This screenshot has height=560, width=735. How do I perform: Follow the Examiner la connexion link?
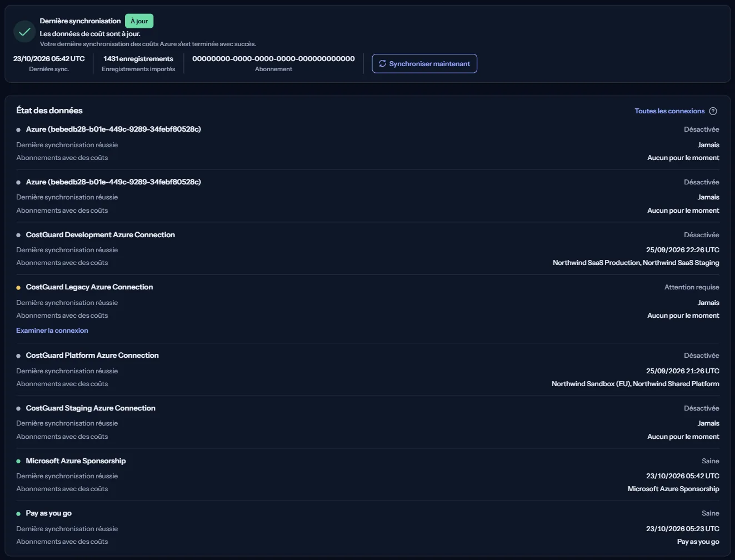(x=52, y=331)
